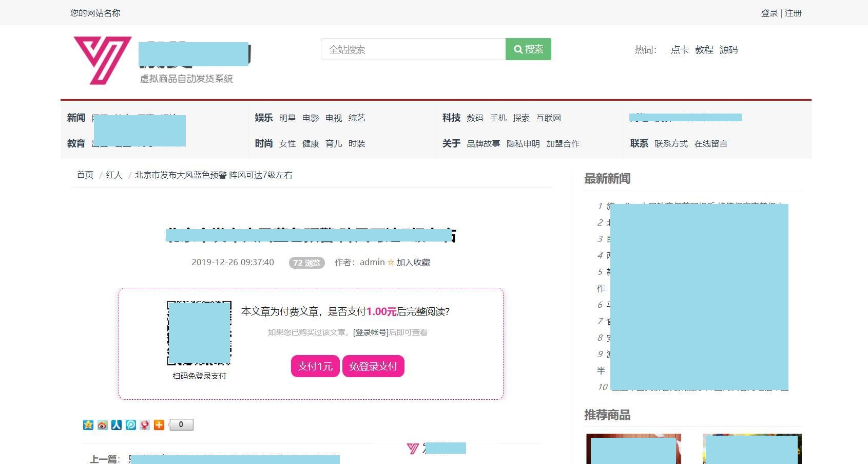The image size is (868, 464).
Task: Click the share count bubble showing 0
Action: coord(181,425)
